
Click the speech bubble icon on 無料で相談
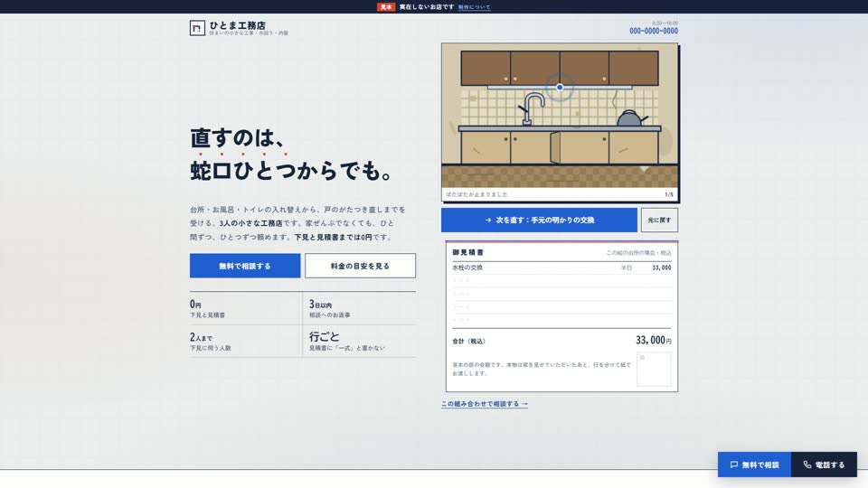coord(734,465)
